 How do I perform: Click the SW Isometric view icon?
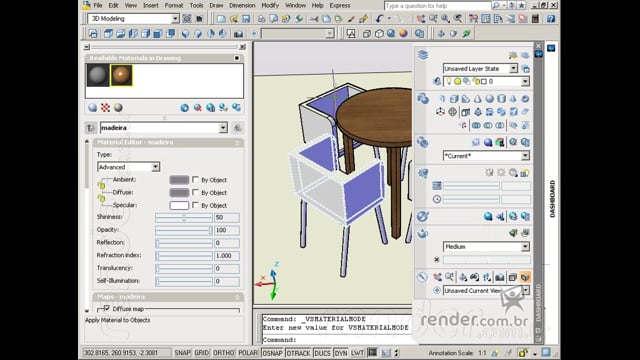coord(185,33)
